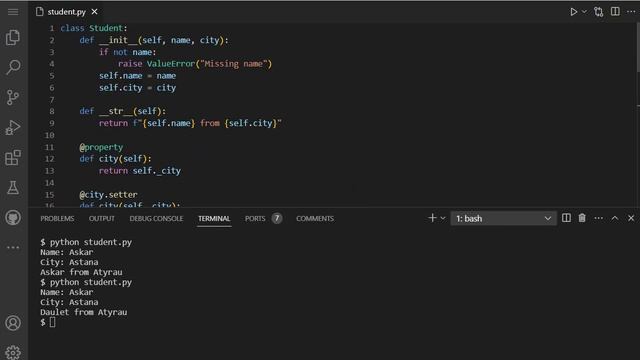Open the 1: bash terminal selector

(x=503, y=218)
